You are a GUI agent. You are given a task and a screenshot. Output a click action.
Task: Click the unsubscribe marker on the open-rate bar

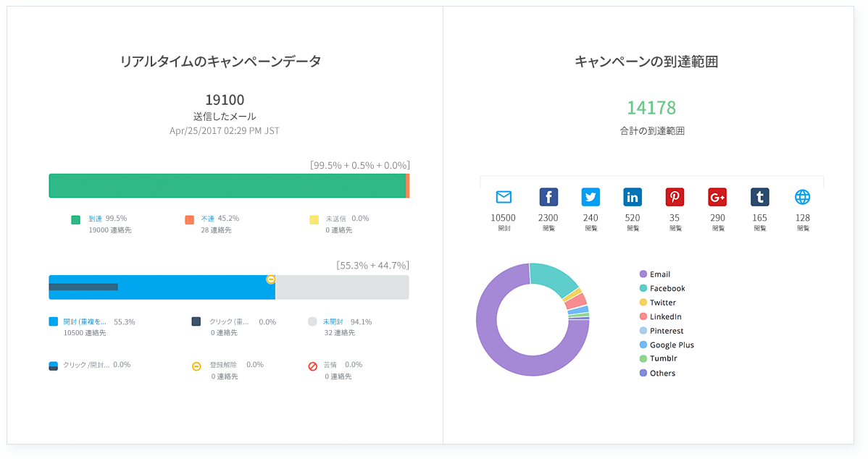click(x=271, y=279)
